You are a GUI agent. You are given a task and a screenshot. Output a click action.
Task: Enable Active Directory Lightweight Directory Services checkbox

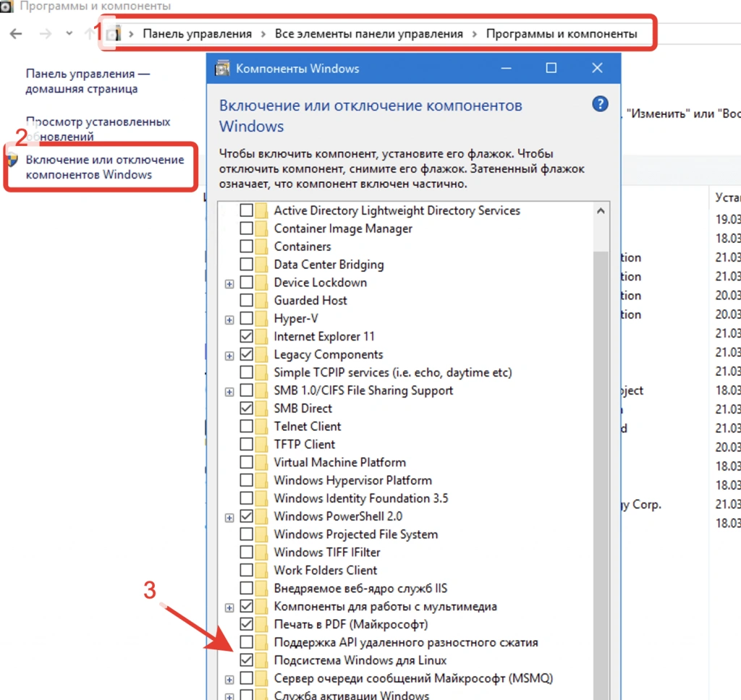pos(246,210)
